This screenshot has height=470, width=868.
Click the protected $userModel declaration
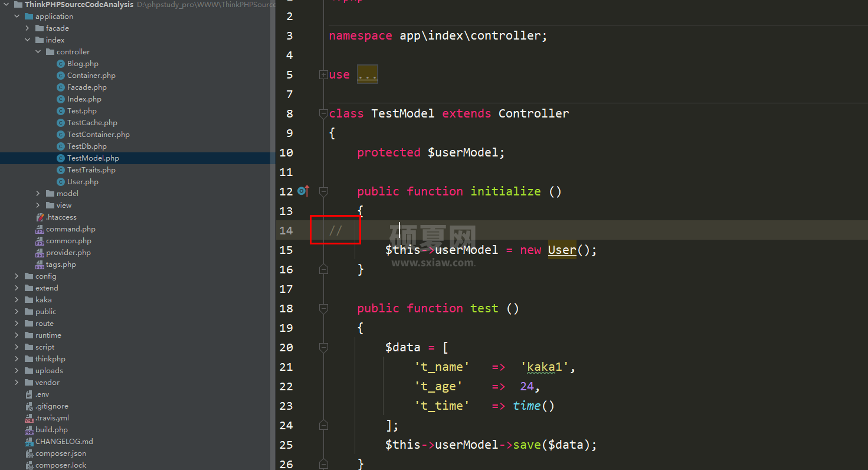click(x=431, y=152)
